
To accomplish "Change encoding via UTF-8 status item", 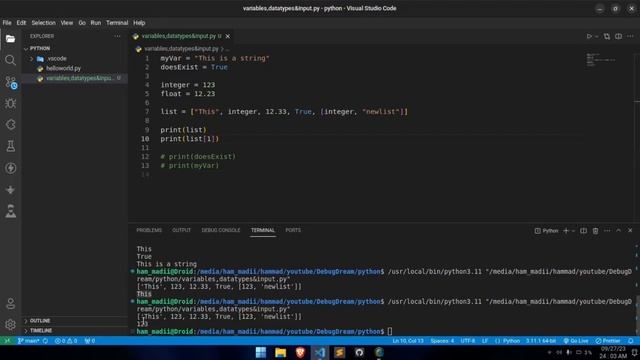I will pyautogui.click(x=468, y=341).
